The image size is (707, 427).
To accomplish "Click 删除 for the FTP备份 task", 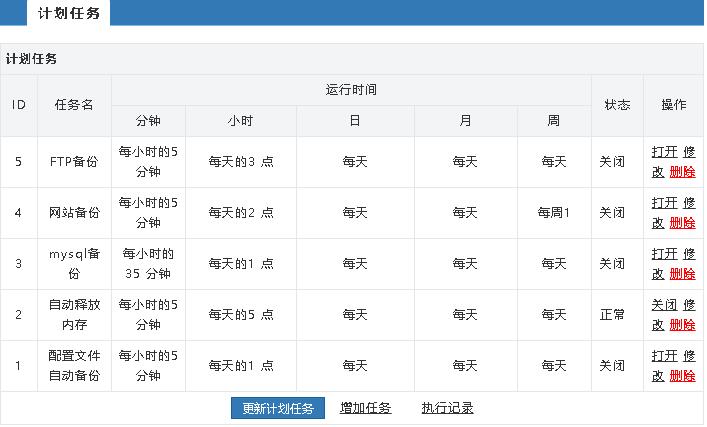I will point(682,172).
